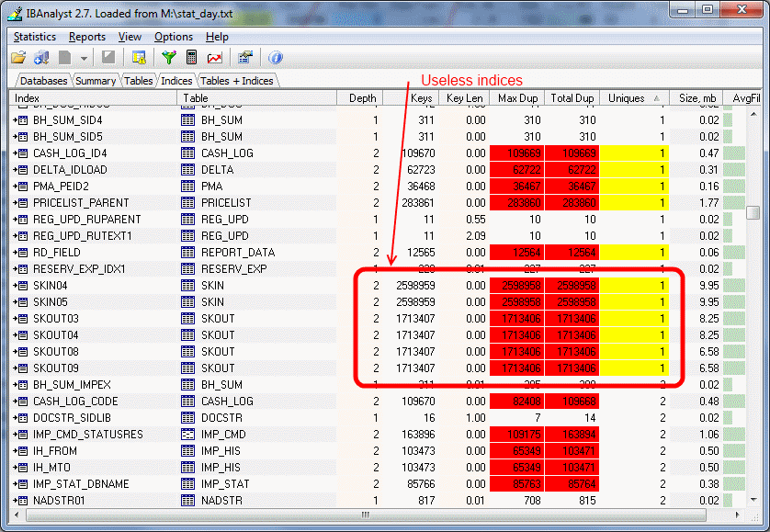Click the table icon in the SKOUT09 row
The width and height of the screenshot is (770, 532).
pos(188,368)
